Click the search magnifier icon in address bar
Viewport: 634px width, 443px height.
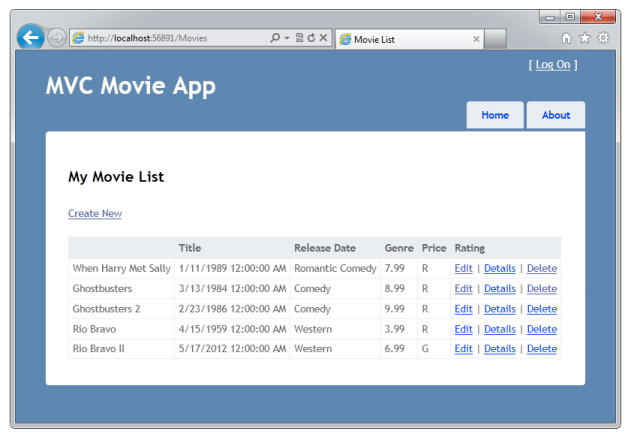(x=275, y=39)
